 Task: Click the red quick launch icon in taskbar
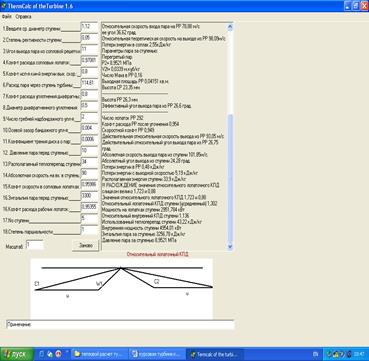click(x=58, y=354)
